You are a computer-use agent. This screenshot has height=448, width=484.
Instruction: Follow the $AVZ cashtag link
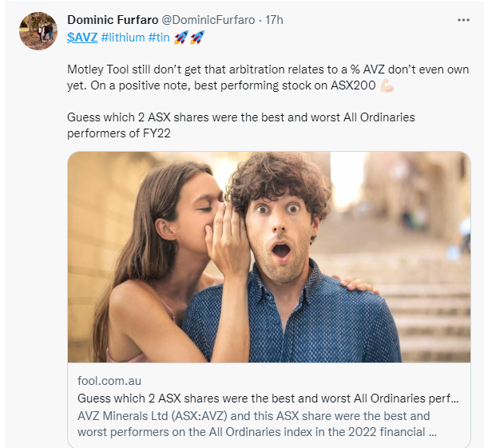click(x=82, y=37)
